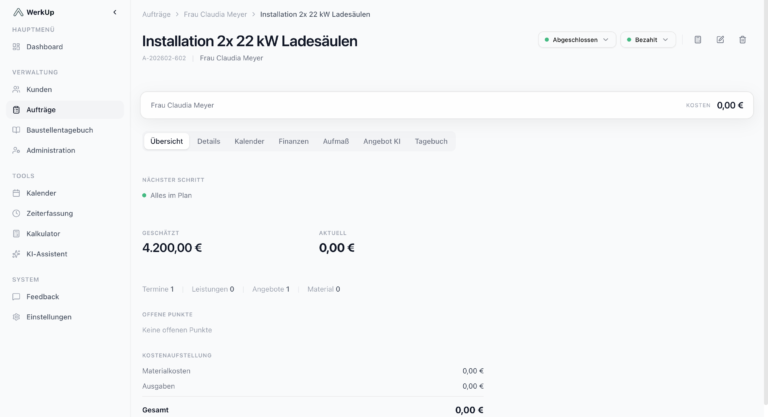The width and height of the screenshot is (768, 417).
Task: Open Zeiterfassung in the sidebar
Action: point(49,213)
